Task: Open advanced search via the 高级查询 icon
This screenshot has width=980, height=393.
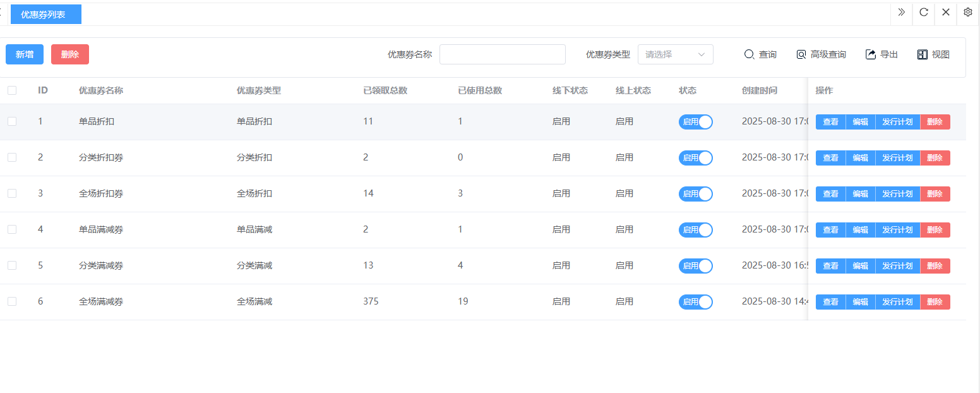Action: point(801,54)
